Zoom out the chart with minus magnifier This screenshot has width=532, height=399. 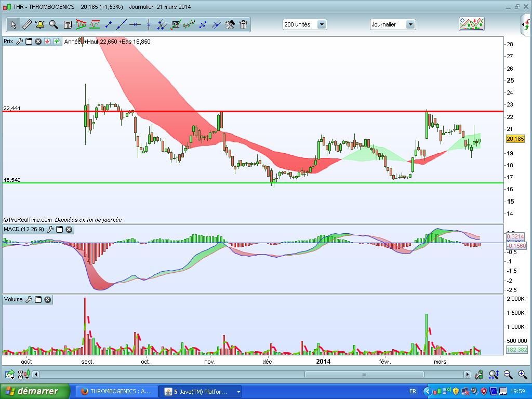click(x=508, y=375)
